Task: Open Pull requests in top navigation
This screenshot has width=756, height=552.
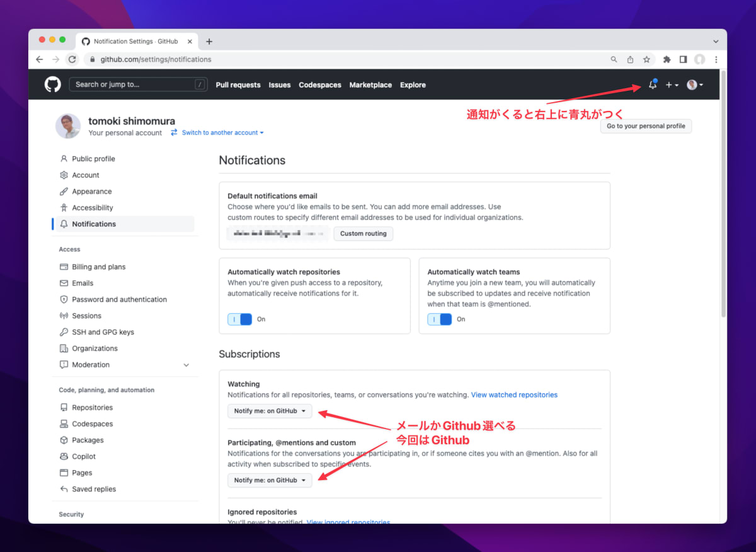Action: coord(238,85)
